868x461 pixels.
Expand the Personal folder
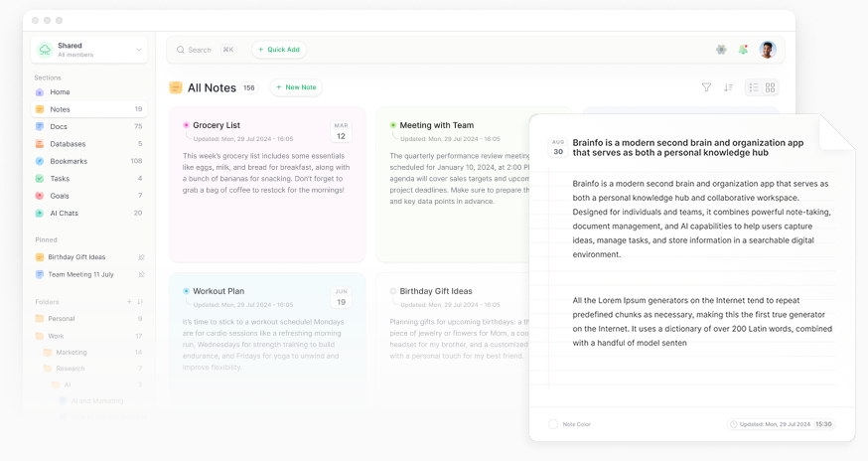[x=61, y=319]
